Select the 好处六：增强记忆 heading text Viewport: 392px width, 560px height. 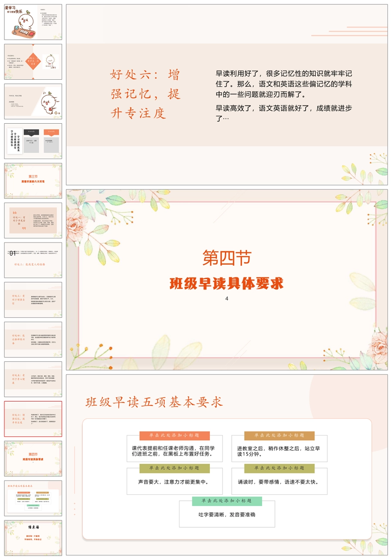click(x=145, y=94)
